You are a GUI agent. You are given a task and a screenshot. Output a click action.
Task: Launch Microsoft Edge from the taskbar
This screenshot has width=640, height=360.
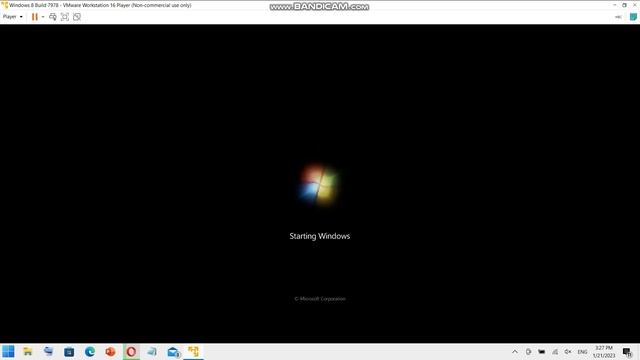coord(90,351)
